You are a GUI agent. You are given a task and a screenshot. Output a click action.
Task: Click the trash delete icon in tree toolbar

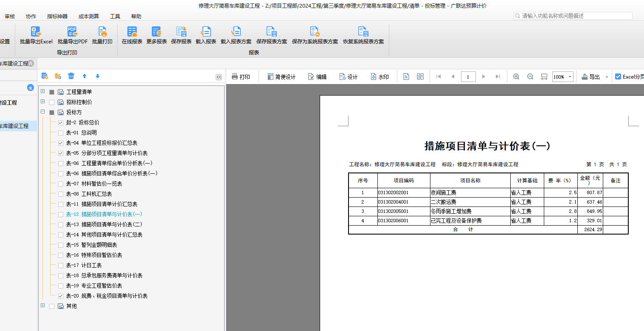click(x=71, y=76)
